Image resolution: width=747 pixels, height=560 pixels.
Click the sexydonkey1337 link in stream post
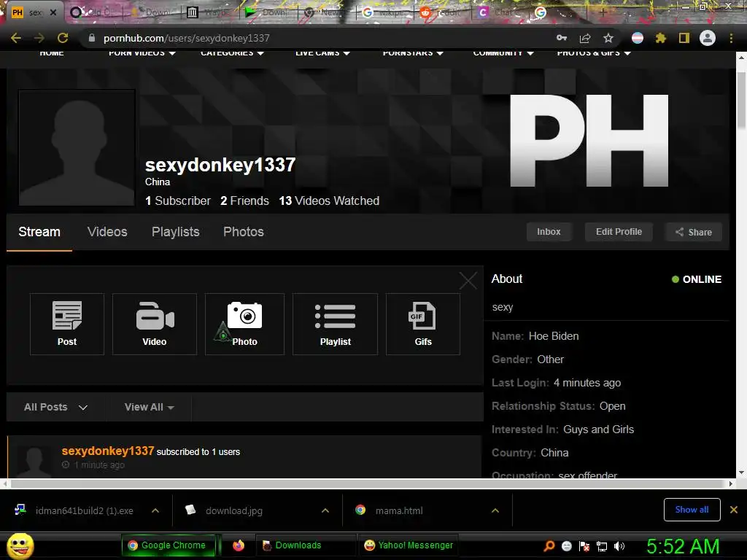pyautogui.click(x=108, y=451)
